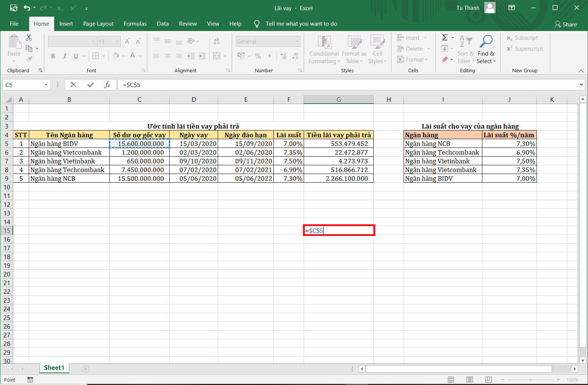
Task: Click the Save icon in title bar
Action: pos(14,8)
